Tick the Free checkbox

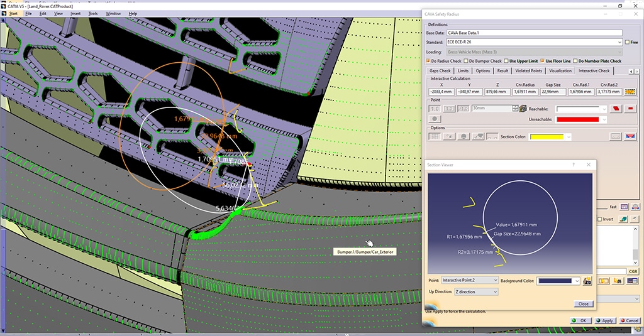[627, 42]
